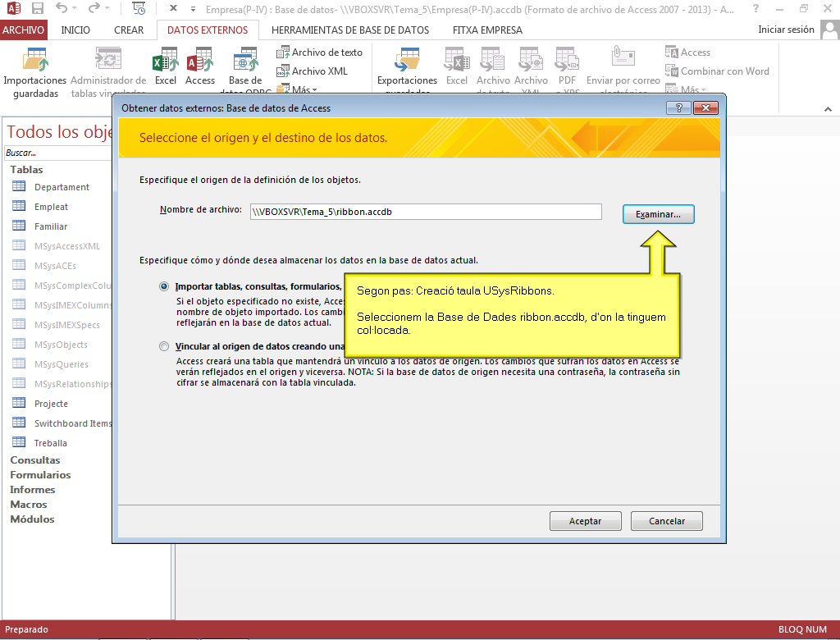Expand Más dropdown in export group

click(x=687, y=89)
